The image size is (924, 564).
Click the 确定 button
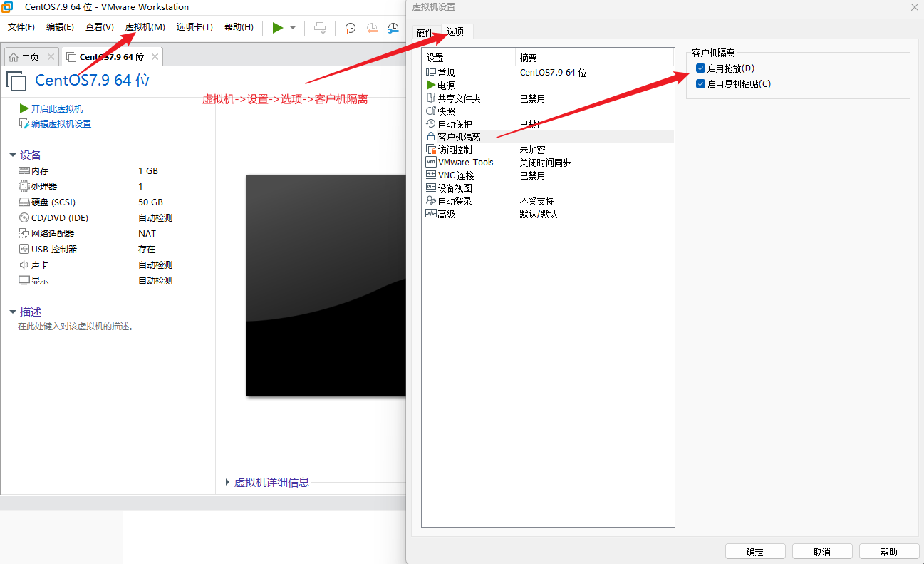tap(755, 552)
